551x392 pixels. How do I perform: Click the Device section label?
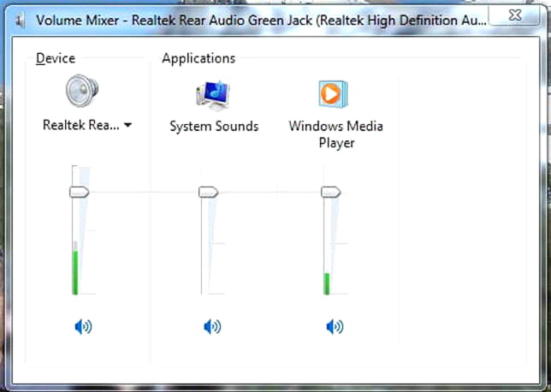pyautogui.click(x=56, y=58)
